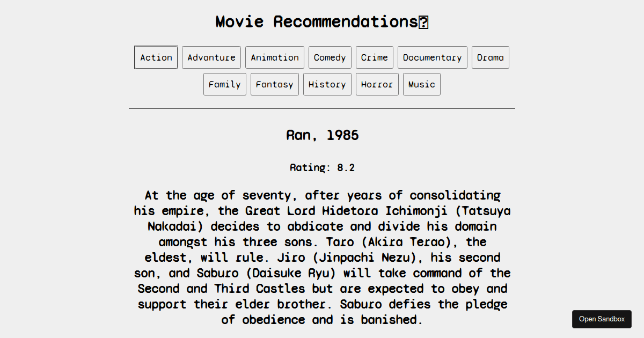Screen dimensions: 644x338
Task: Click the emoji beside the page title
Action: click(425, 21)
